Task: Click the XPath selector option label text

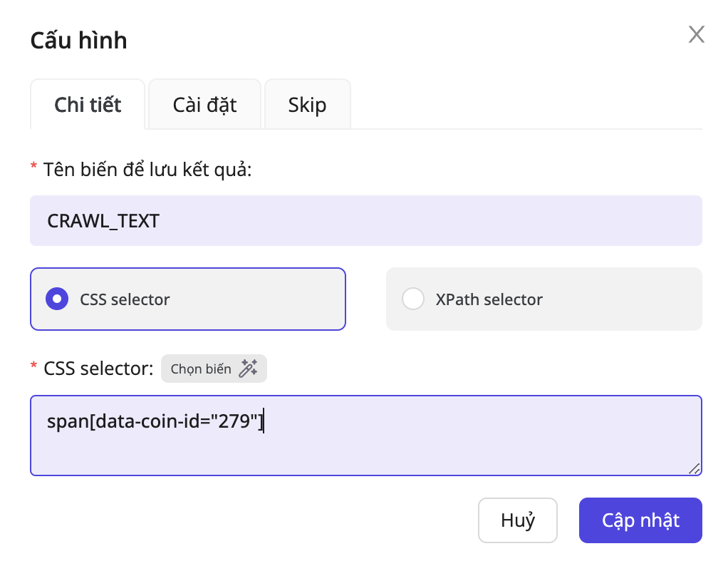Action: coord(489,299)
